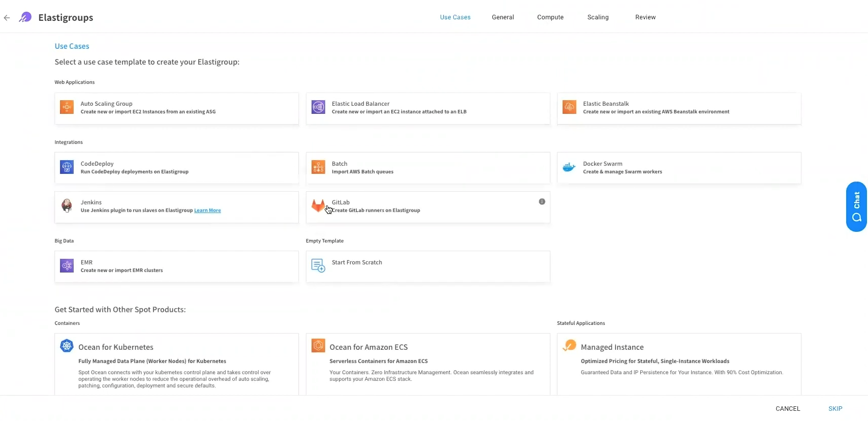Open the Jenkins Learn More link
Image resolution: width=868 pixels, height=421 pixels.
coord(207,211)
